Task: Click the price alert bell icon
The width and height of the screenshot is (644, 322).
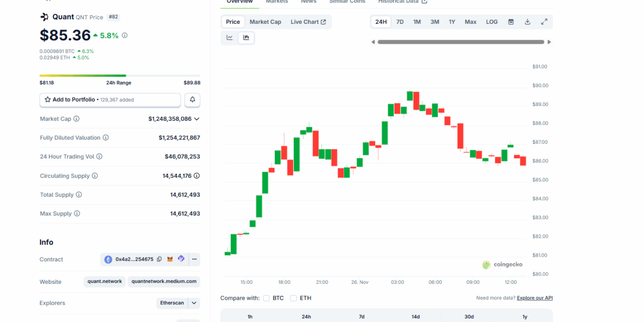Action: coord(192,100)
